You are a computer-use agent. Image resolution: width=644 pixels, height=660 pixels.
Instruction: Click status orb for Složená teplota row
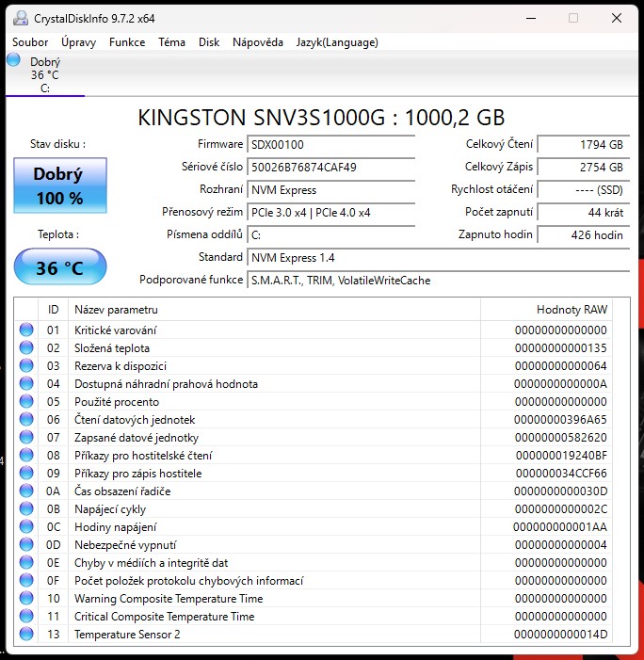[26, 348]
